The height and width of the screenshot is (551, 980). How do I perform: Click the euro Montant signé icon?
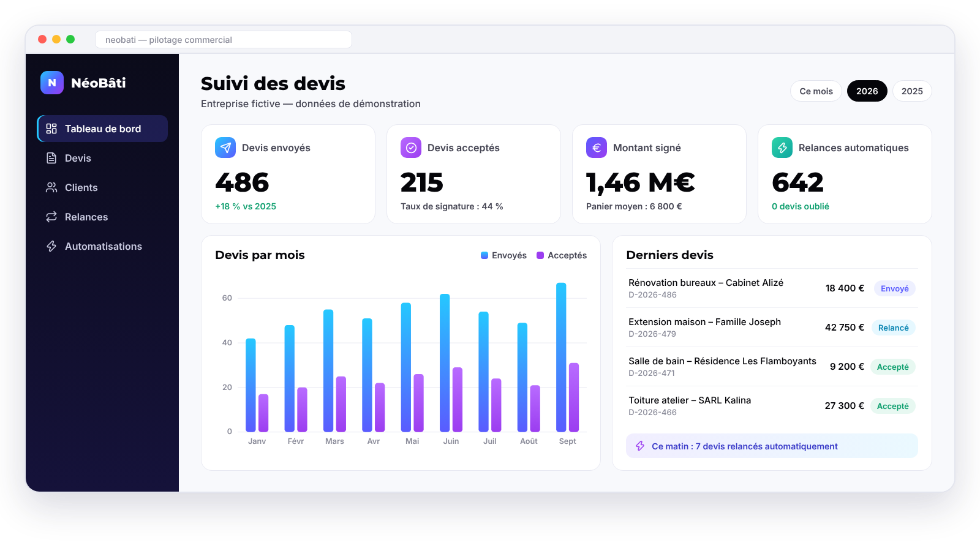(x=597, y=148)
